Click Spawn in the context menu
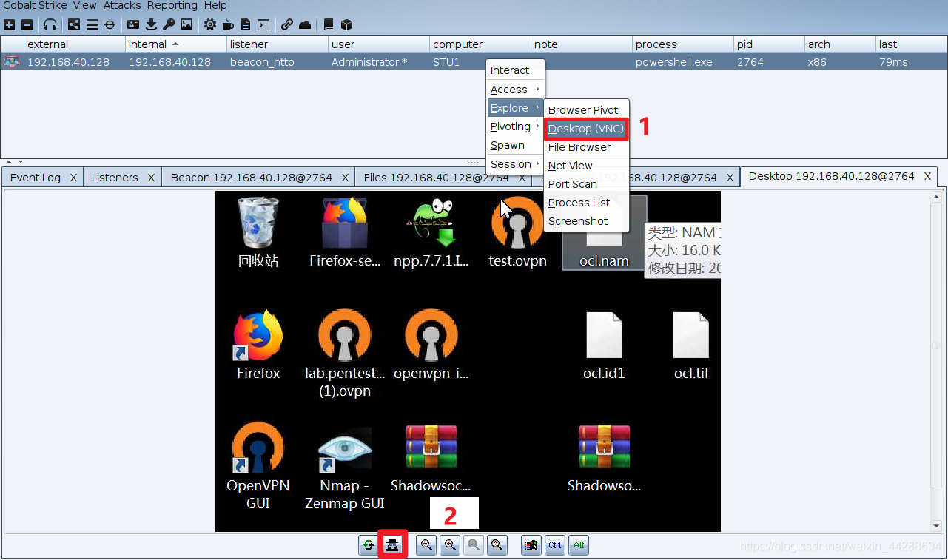 click(515, 145)
